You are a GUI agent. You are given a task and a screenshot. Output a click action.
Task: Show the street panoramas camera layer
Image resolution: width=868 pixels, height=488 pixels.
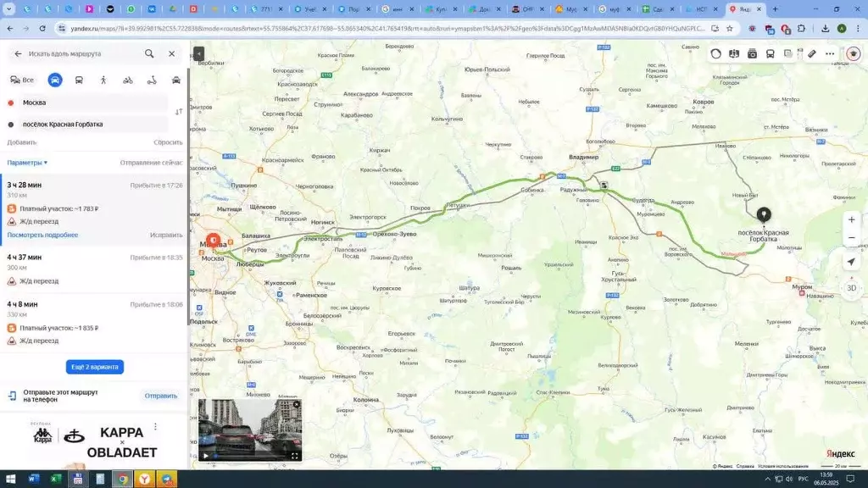click(752, 53)
